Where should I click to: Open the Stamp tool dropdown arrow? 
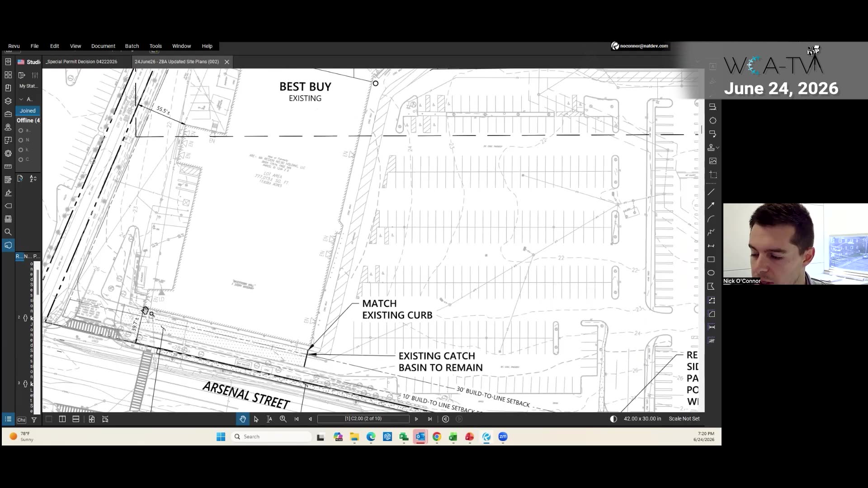(x=718, y=148)
